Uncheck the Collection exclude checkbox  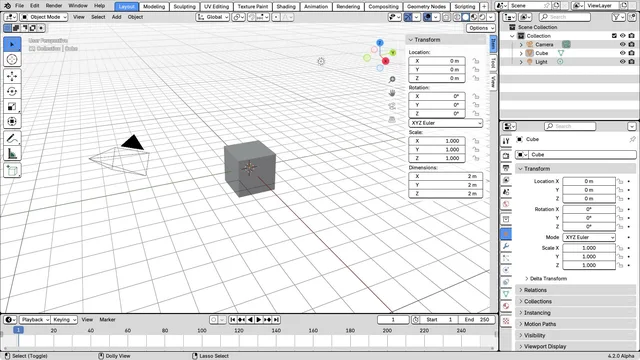coord(614,36)
